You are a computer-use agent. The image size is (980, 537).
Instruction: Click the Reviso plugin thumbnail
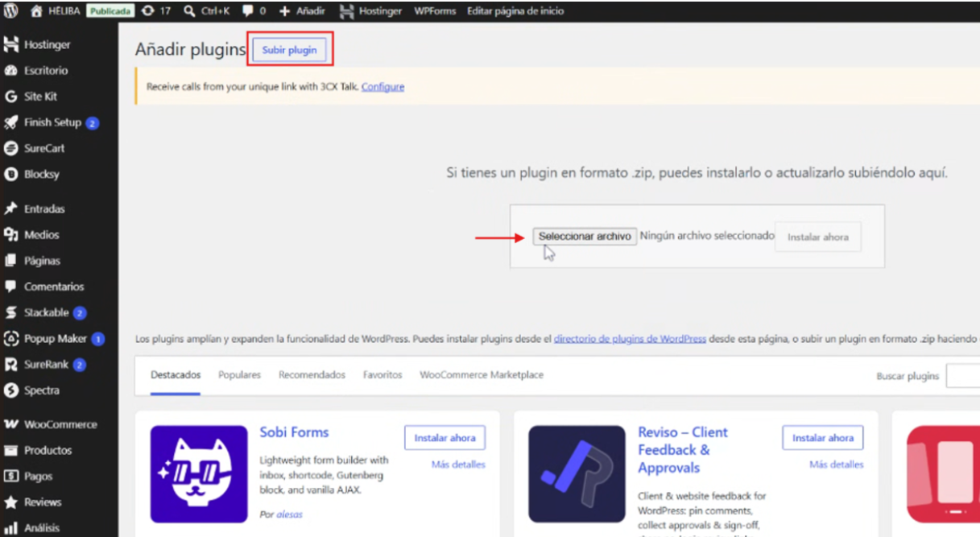[x=577, y=474]
